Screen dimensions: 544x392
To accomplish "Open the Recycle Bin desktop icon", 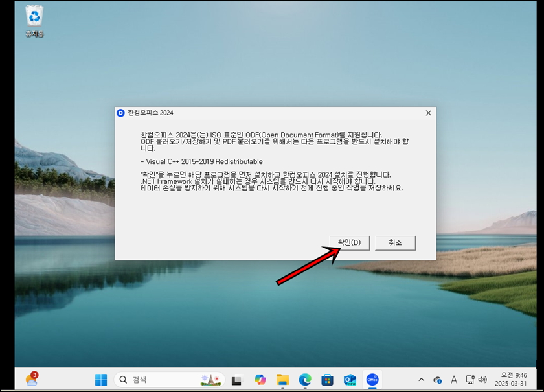I will click(x=34, y=21).
